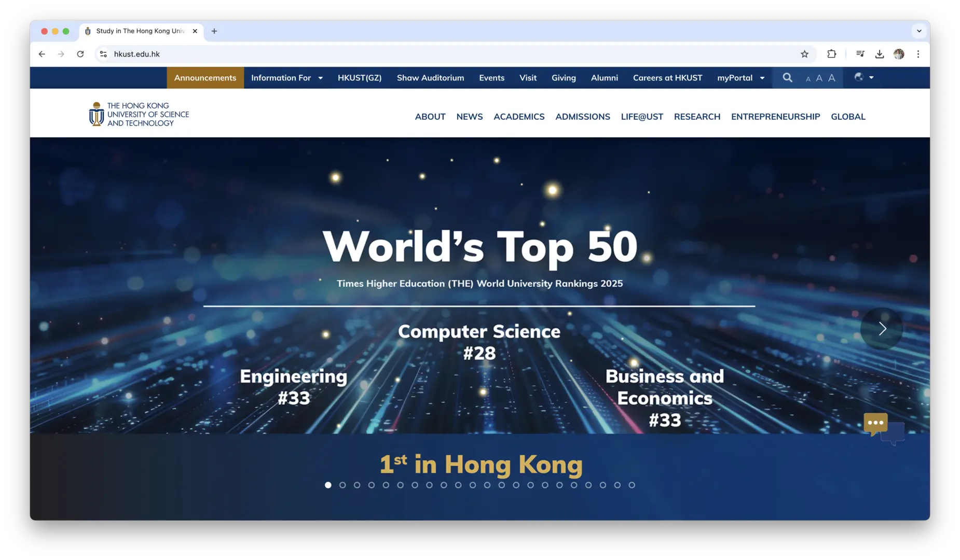
Task: Open the Events link
Action: [491, 78]
